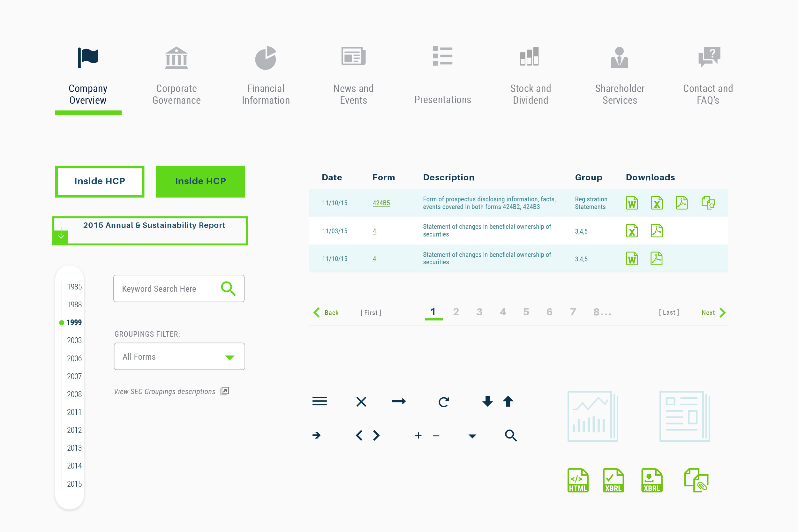
Task: Open the News and Events tab
Action: tap(353, 76)
